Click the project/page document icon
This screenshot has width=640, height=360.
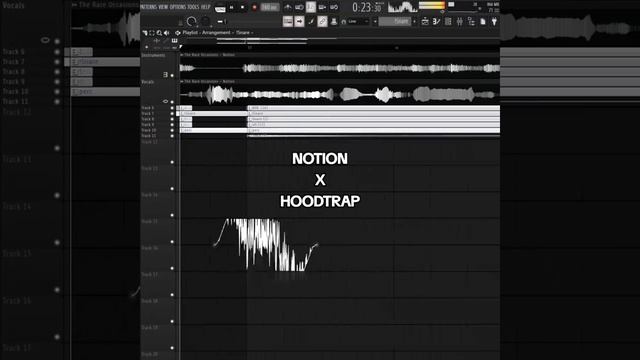point(483,22)
